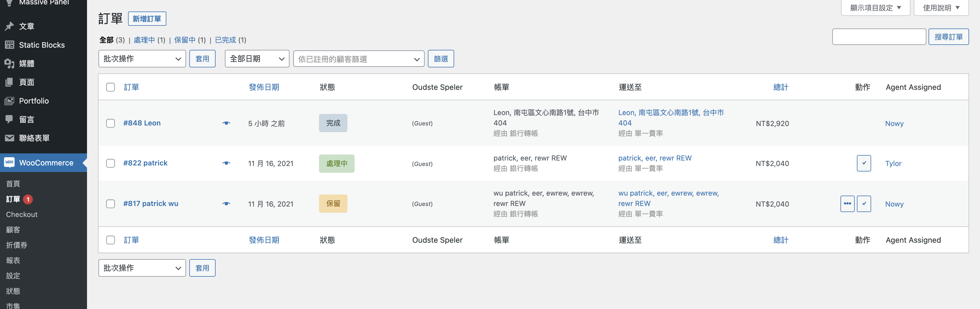Viewport: 980px width, 309px height.
Task: Expand 使用說明 help panel
Action: pyautogui.click(x=941, y=8)
